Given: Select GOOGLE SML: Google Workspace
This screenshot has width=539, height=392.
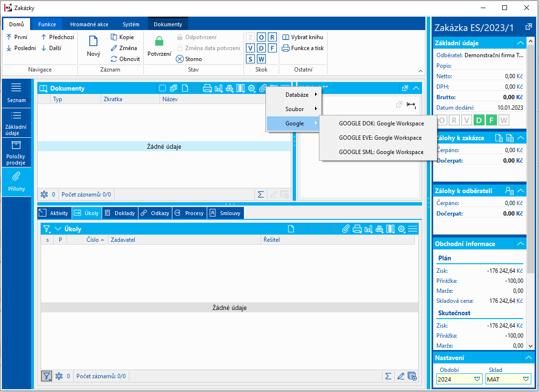Looking at the screenshot, I should click(378, 152).
